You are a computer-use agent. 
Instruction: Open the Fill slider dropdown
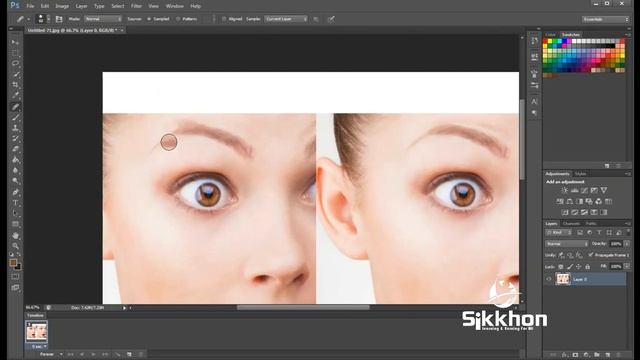(627, 267)
